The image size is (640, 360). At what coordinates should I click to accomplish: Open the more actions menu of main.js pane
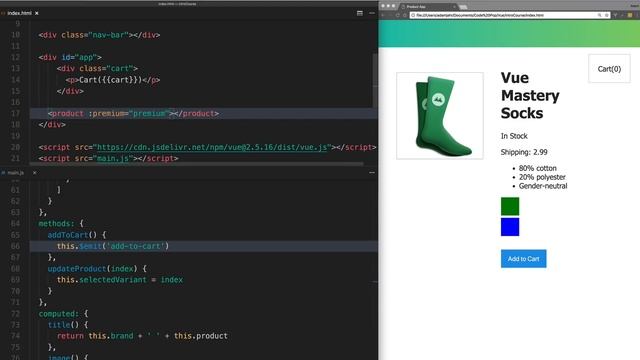click(x=372, y=173)
